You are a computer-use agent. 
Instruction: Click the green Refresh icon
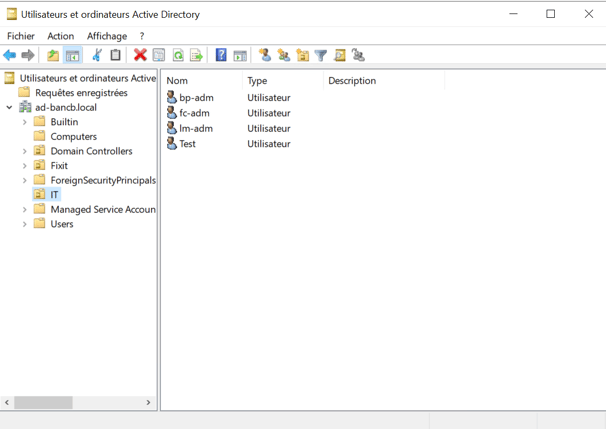click(x=178, y=55)
